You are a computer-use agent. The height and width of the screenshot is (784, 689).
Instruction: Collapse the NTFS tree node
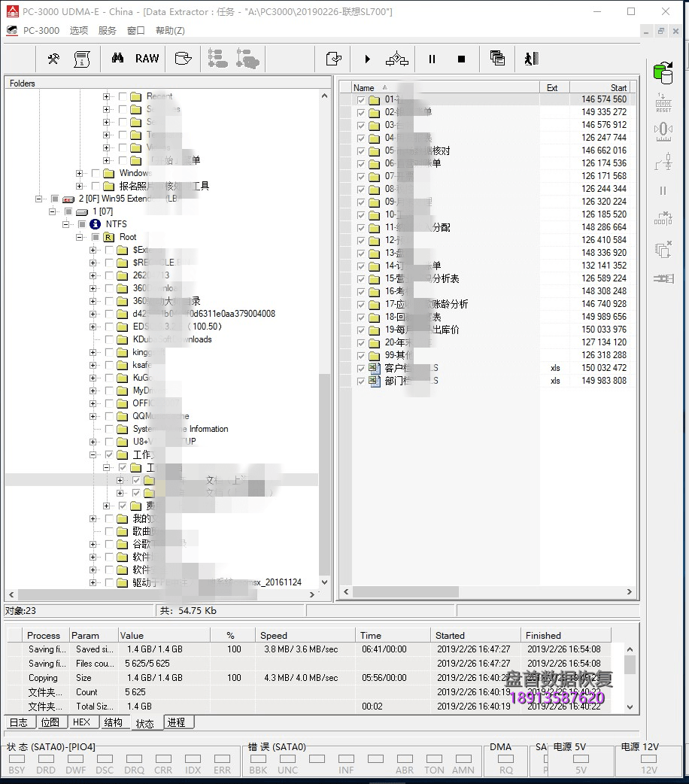point(65,224)
